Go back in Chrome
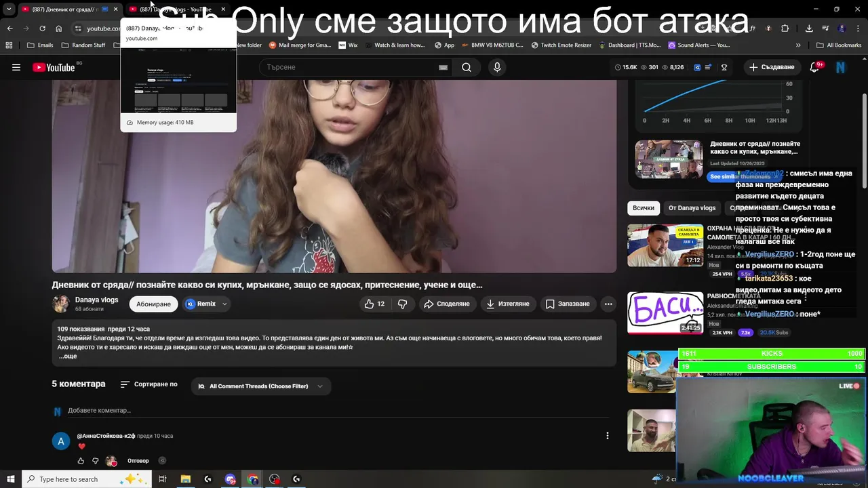 9,28
